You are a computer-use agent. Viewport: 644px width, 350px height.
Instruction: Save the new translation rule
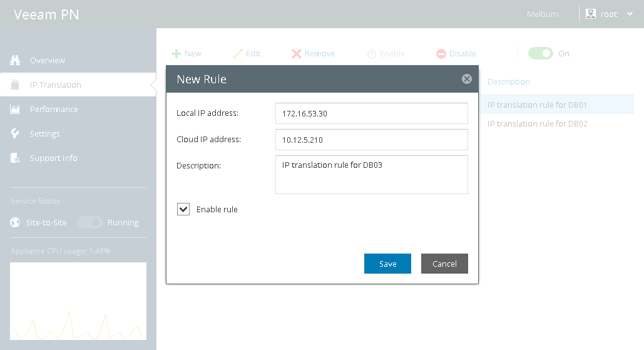pyautogui.click(x=387, y=264)
